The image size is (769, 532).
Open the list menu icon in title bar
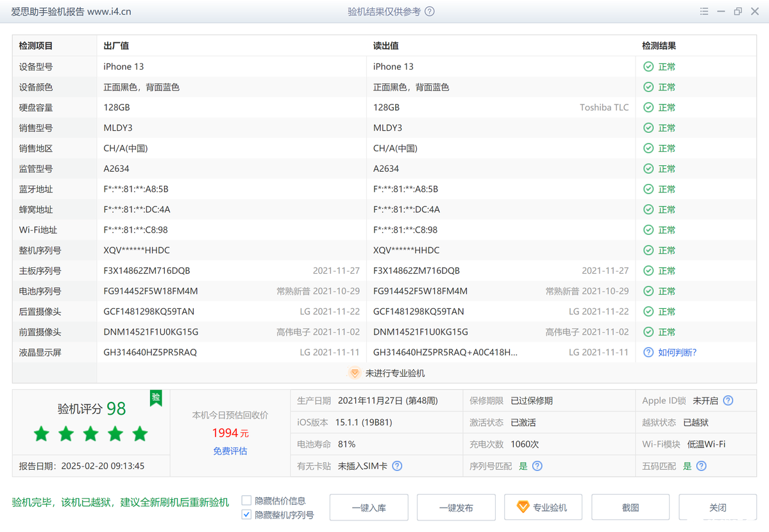(704, 12)
